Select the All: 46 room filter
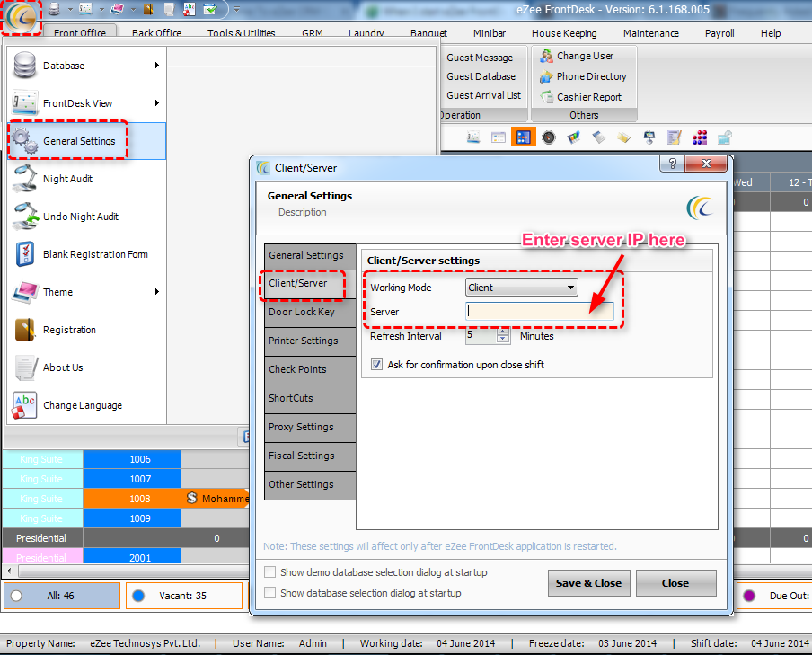812x655 pixels. point(62,596)
